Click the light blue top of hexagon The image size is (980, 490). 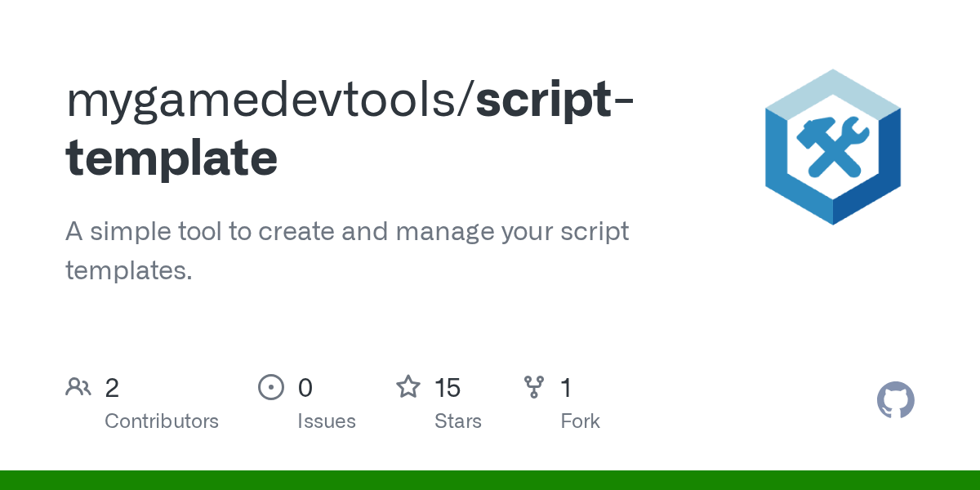(833, 96)
